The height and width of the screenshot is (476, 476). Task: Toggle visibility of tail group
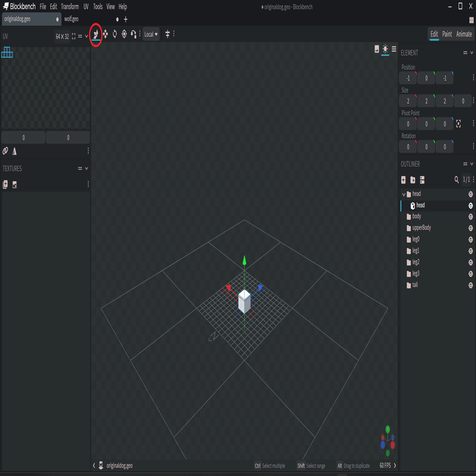click(x=471, y=285)
